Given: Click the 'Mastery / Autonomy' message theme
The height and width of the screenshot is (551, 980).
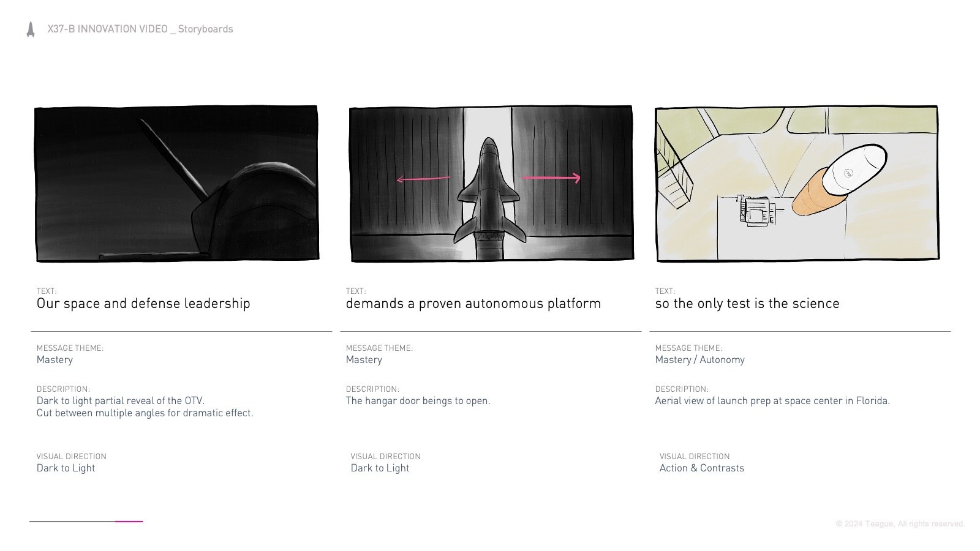Looking at the screenshot, I should [x=700, y=360].
